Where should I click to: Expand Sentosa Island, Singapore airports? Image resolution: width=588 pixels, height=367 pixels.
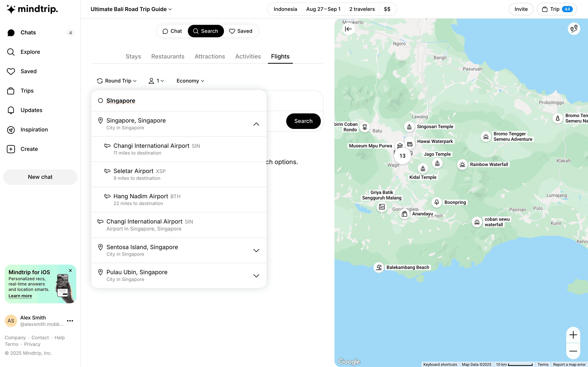tap(256, 250)
